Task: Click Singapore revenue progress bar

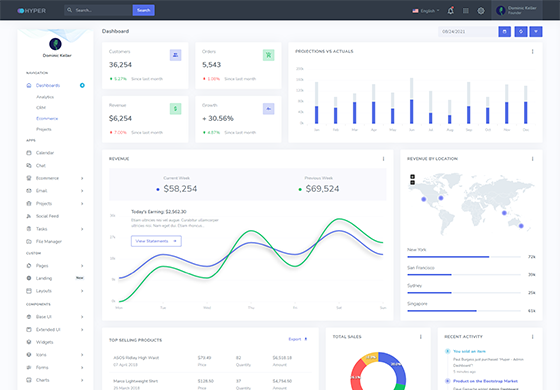Action: [x=464, y=311]
